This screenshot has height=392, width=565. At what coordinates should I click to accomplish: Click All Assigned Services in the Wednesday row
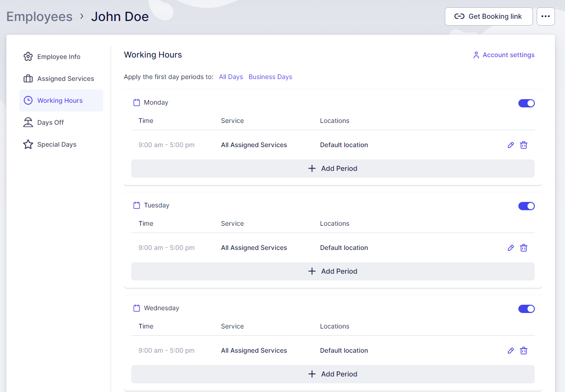click(x=254, y=350)
